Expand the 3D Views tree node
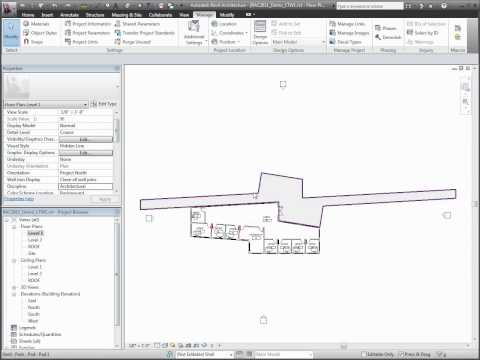 click(x=14, y=287)
